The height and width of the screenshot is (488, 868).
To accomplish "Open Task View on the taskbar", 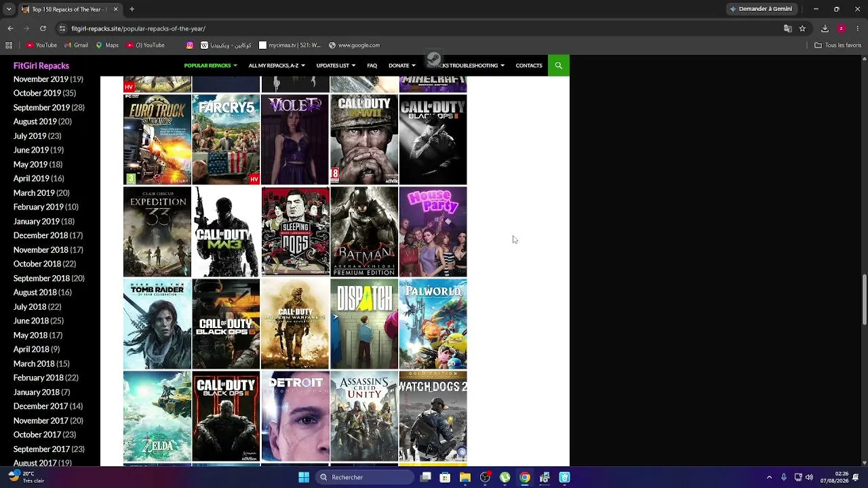I will [425, 477].
